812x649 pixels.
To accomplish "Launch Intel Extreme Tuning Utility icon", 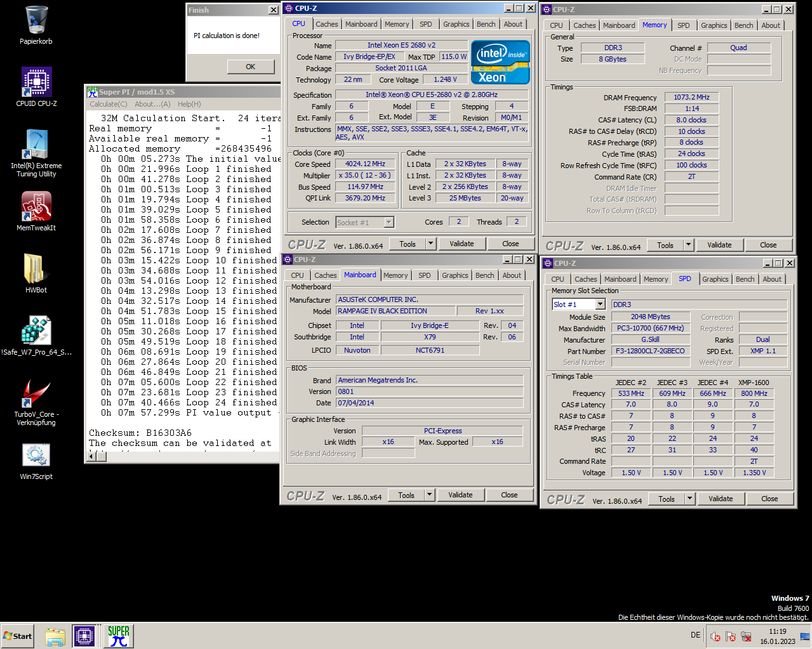I will tap(36, 144).
